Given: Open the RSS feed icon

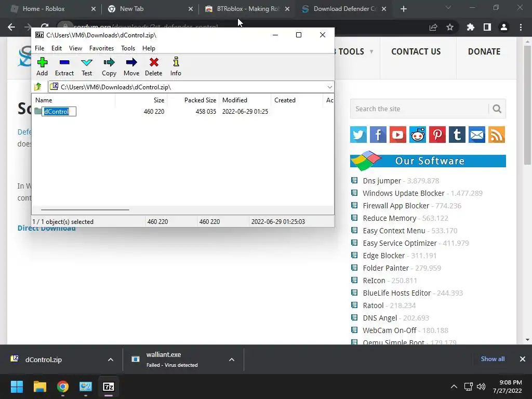Looking at the screenshot, I should pyautogui.click(x=497, y=135).
